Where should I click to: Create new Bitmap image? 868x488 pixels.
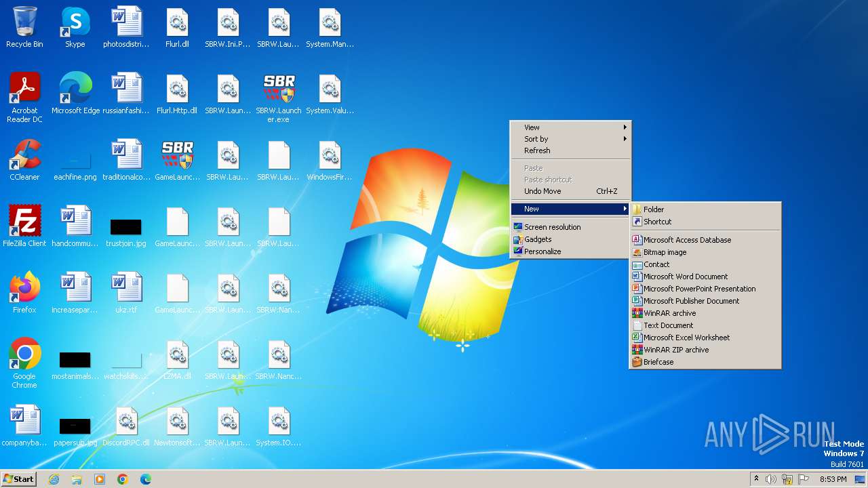click(705, 252)
